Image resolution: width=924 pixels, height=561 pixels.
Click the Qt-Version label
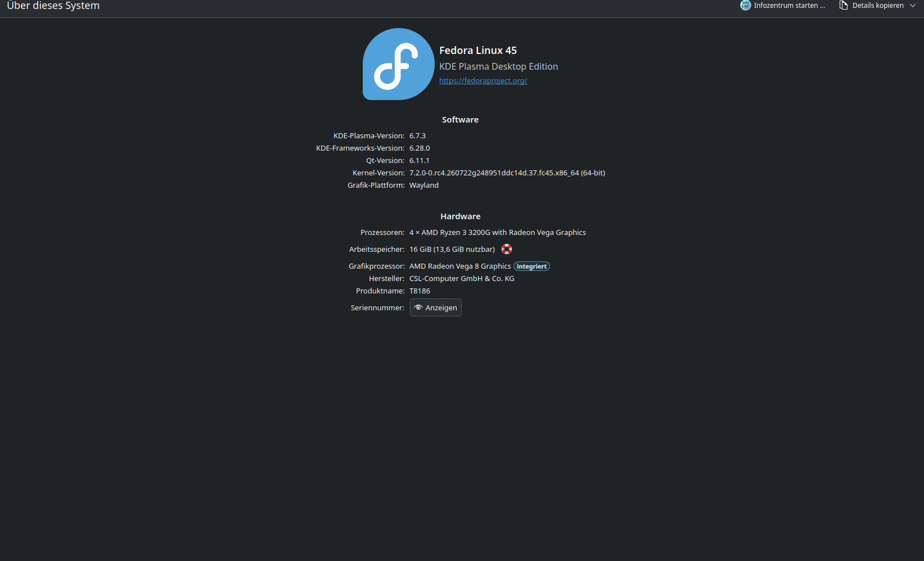pos(385,161)
